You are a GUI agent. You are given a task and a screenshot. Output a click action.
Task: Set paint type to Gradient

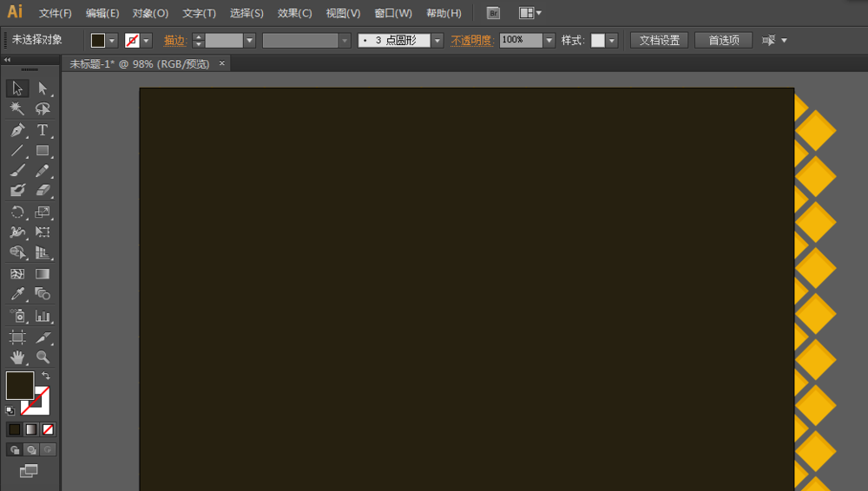pyautogui.click(x=31, y=429)
